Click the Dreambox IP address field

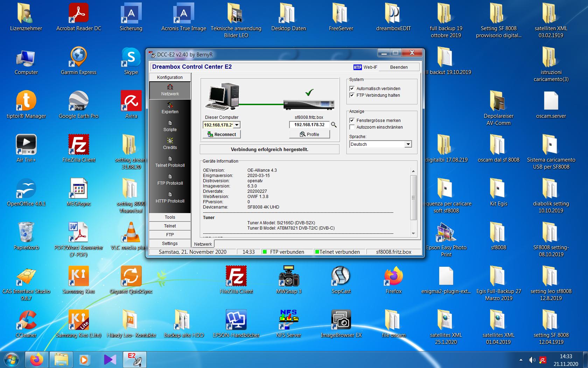click(309, 125)
